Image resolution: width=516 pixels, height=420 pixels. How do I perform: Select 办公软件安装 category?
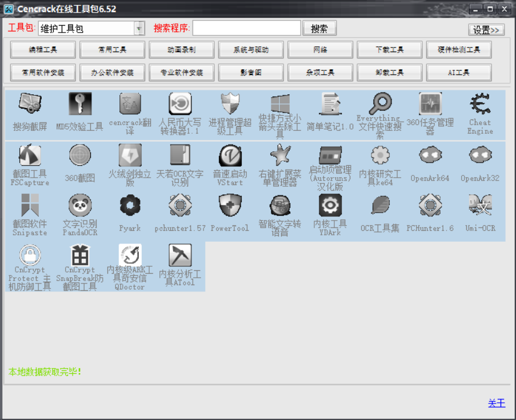point(112,73)
